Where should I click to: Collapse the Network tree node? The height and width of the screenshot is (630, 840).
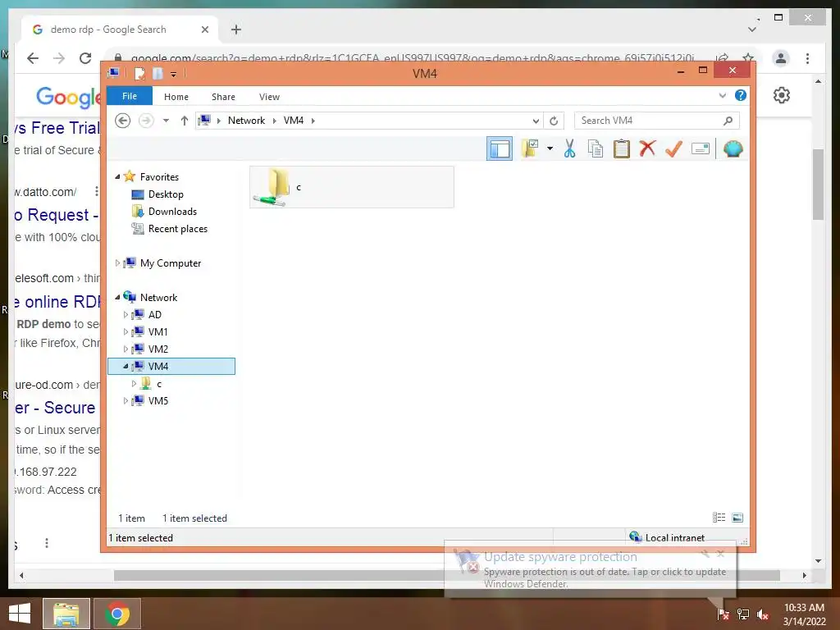pos(117,297)
